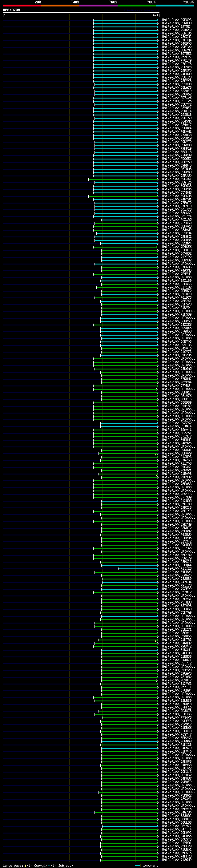This screenshot has height=868, width=197.
Task: Select hit label UniRef100_Q9FT00
Action: coord(176,47)
